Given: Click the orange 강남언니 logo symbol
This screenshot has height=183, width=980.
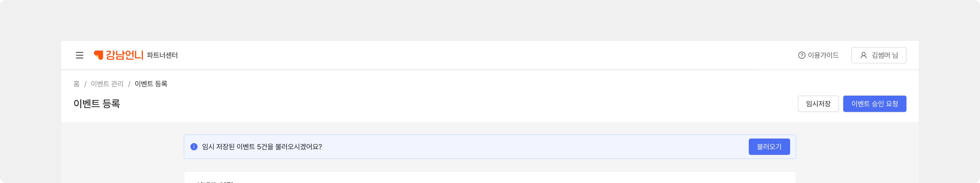Looking at the screenshot, I should [x=99, y=55].
